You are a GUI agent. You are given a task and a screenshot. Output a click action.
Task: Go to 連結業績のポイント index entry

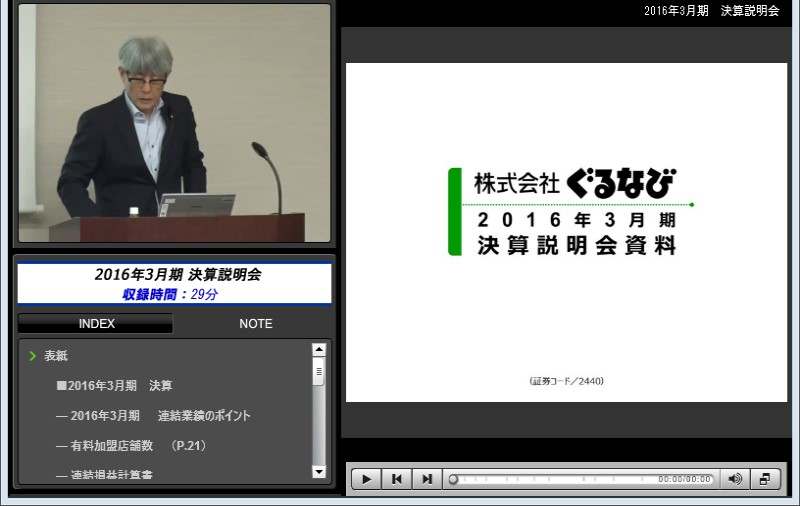153,416
